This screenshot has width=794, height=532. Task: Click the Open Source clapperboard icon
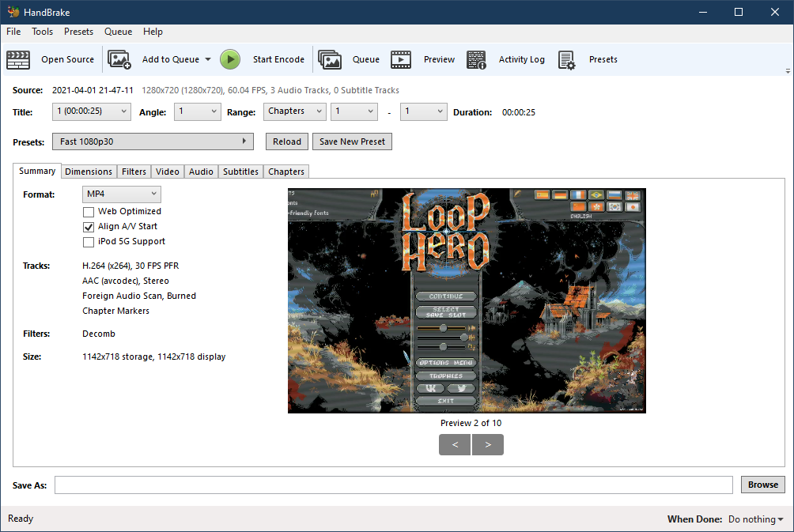pos(18,60)
